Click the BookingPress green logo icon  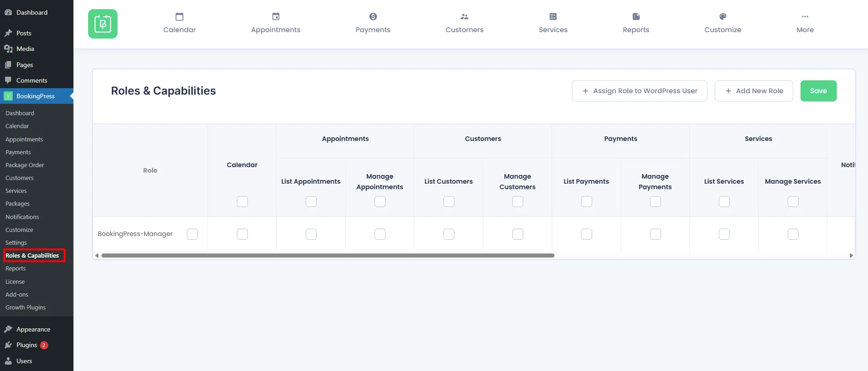click(103, 24)
